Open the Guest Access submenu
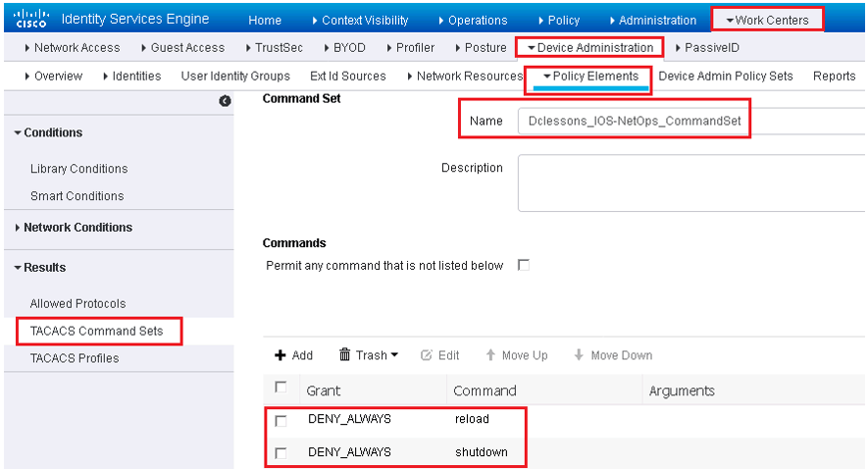This screenshot has width=868, height=469. 182,48
